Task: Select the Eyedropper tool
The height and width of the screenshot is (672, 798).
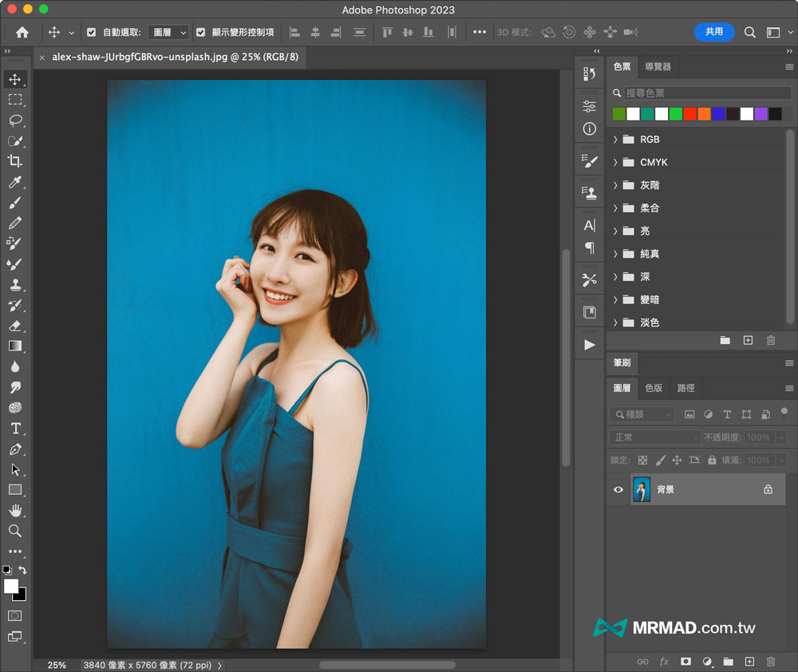Action: pyautogui.click(x=15, y=182)
